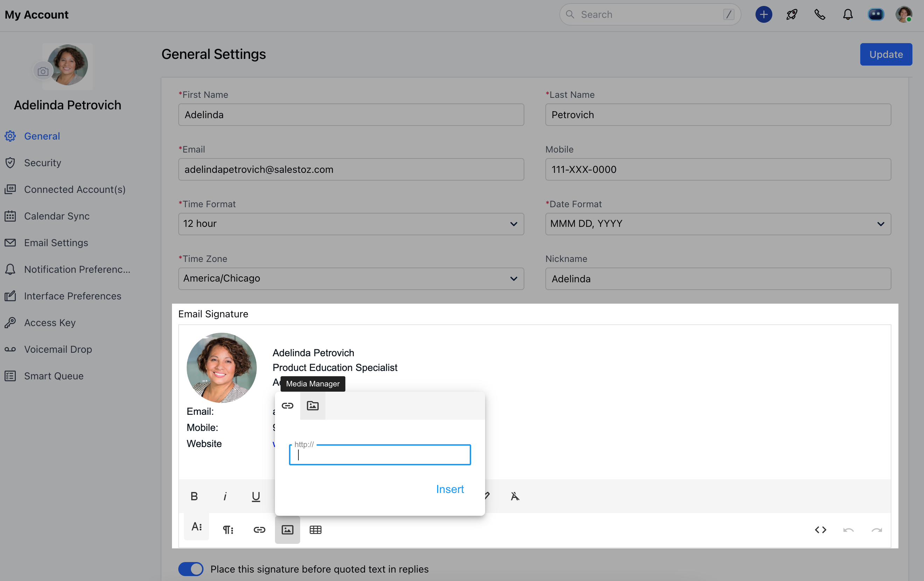Click the Italic formatting icon
The width and height of the screenshot is (924, 581).
(x=225, y=496)
